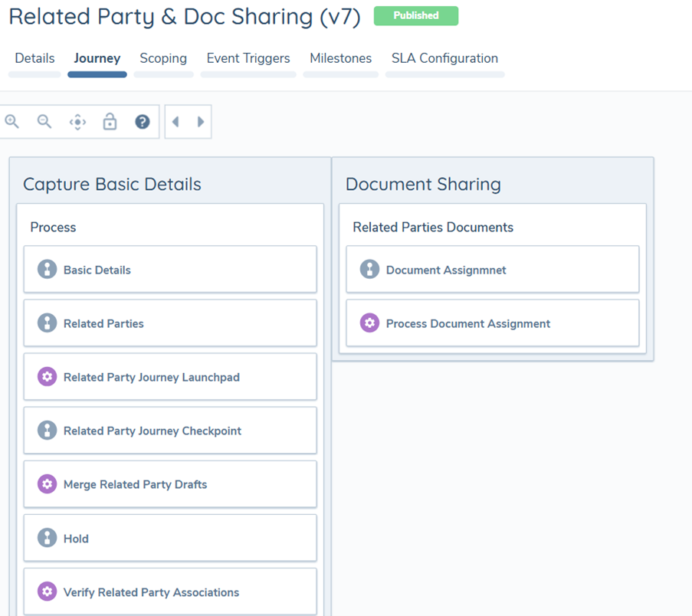The height and width of the screenshot is (616, 692).
Task: Click the left arrow navigation button
Action: pos(176,122)
